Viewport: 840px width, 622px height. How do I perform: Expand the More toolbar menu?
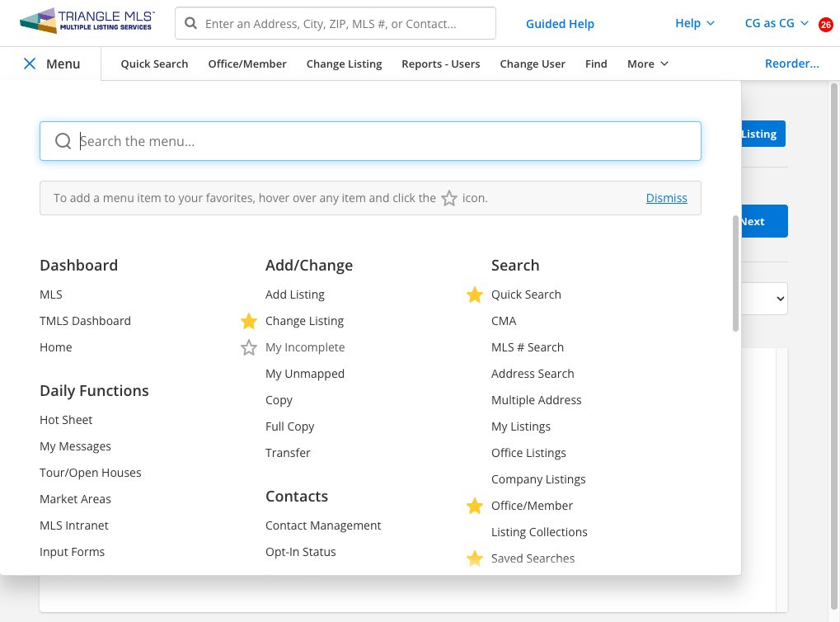[648, 64]
